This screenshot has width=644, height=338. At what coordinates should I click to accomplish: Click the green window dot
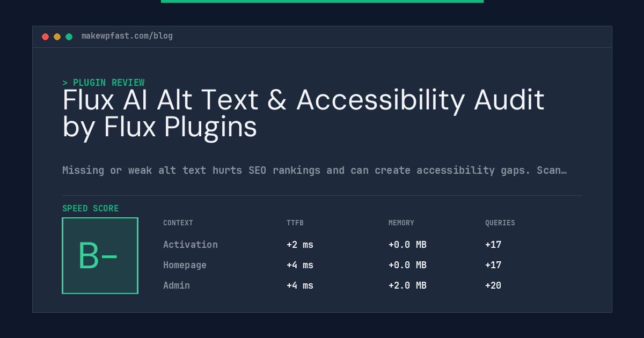click(x=69, y=36)
